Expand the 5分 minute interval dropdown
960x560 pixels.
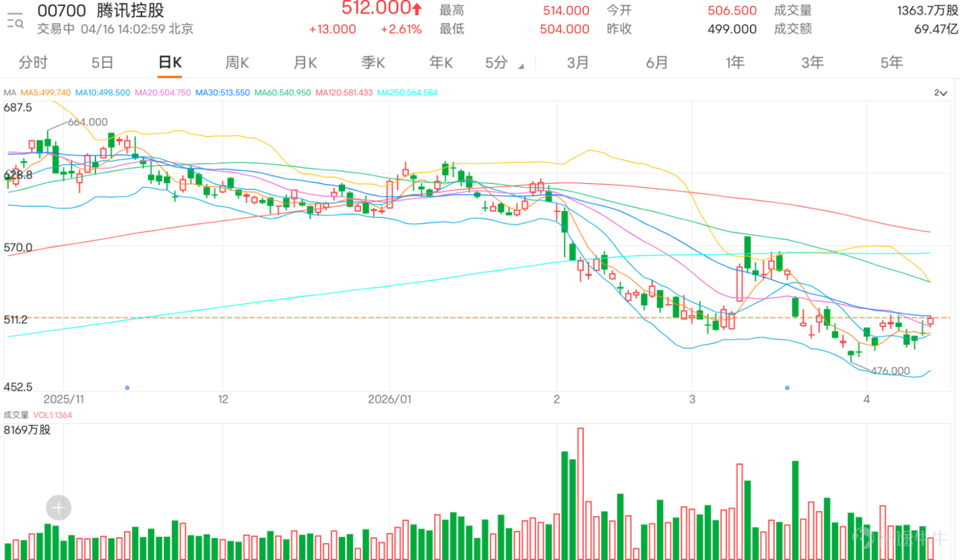pyautogui.click(x=504, y=63)
